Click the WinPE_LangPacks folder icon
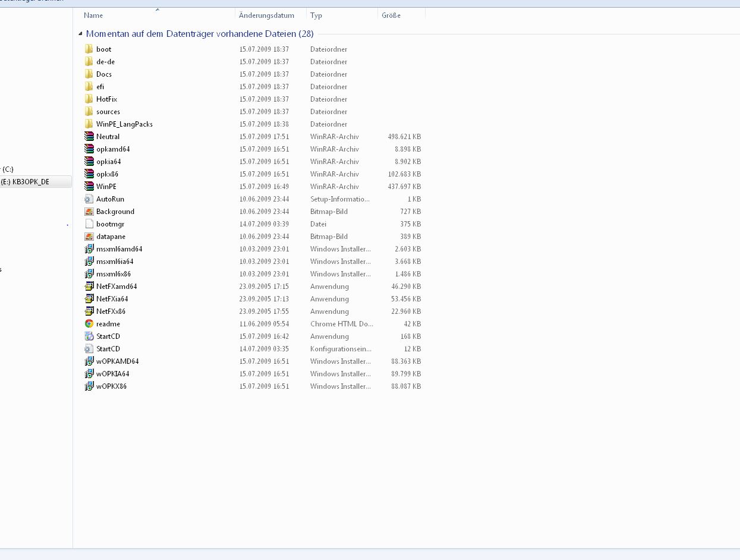The width and height of the screenshot is (740, 560). (x=89, y=124)
